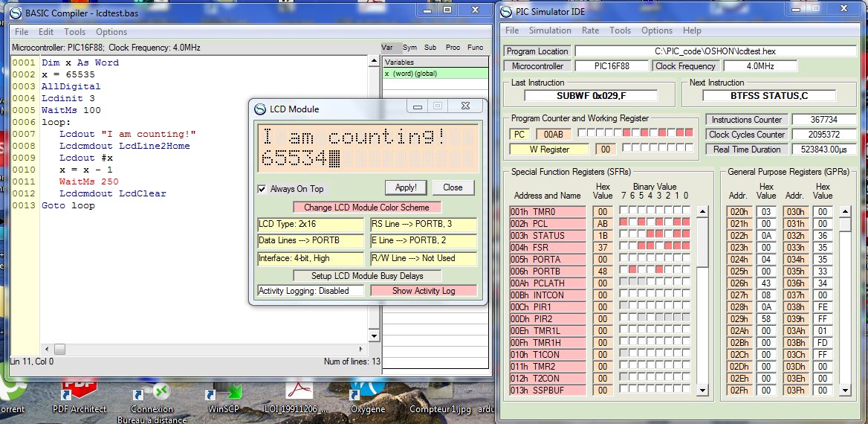Open File menu in BASIC Compiler
This screenshot has height=424, width=868.
point(21,31)
